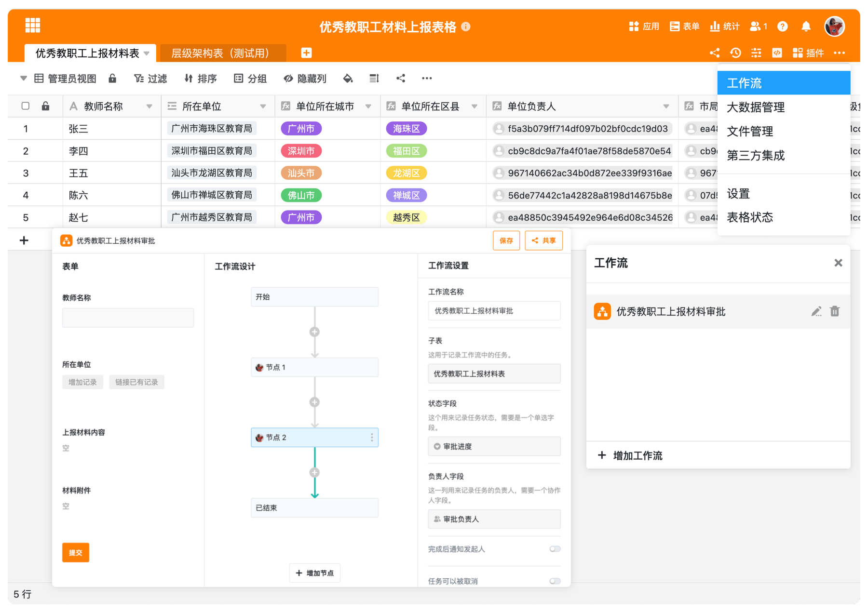Click the 增加节点 button
The width and height of the screenshot is (868, 612).
click(x=315, y=573)
